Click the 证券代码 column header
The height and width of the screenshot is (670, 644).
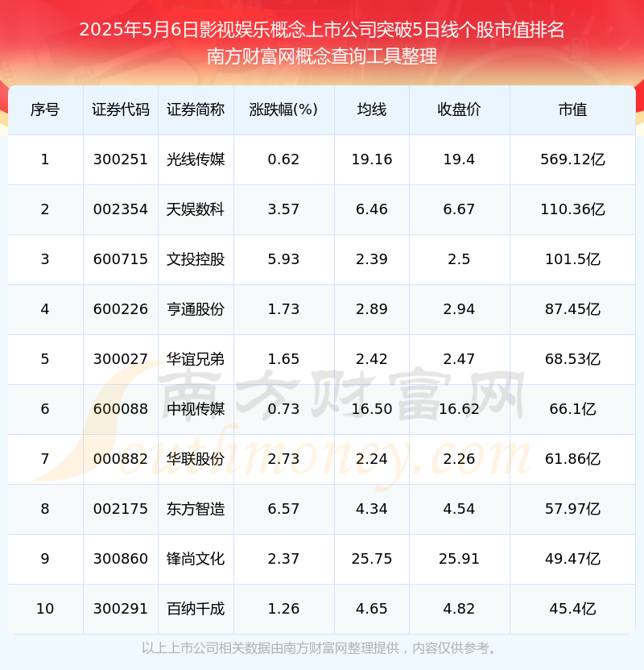pyautogui.click(x=121, y=110)
